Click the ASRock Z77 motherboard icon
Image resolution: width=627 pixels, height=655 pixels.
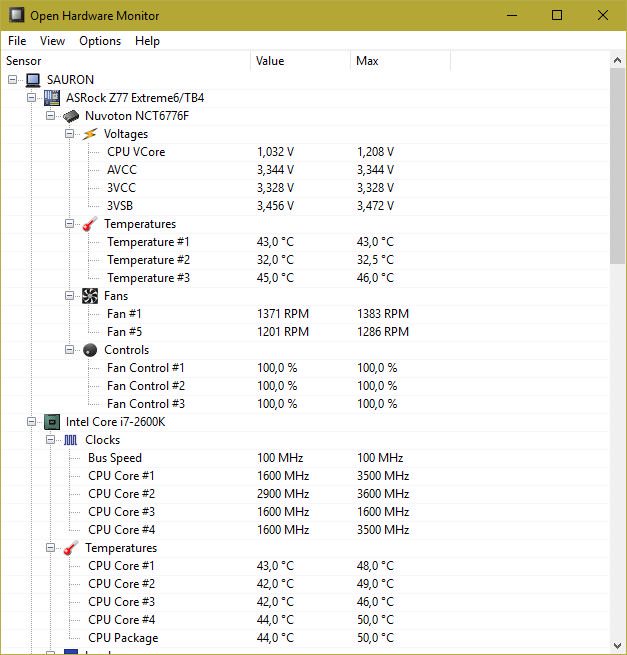coord(52,98)
